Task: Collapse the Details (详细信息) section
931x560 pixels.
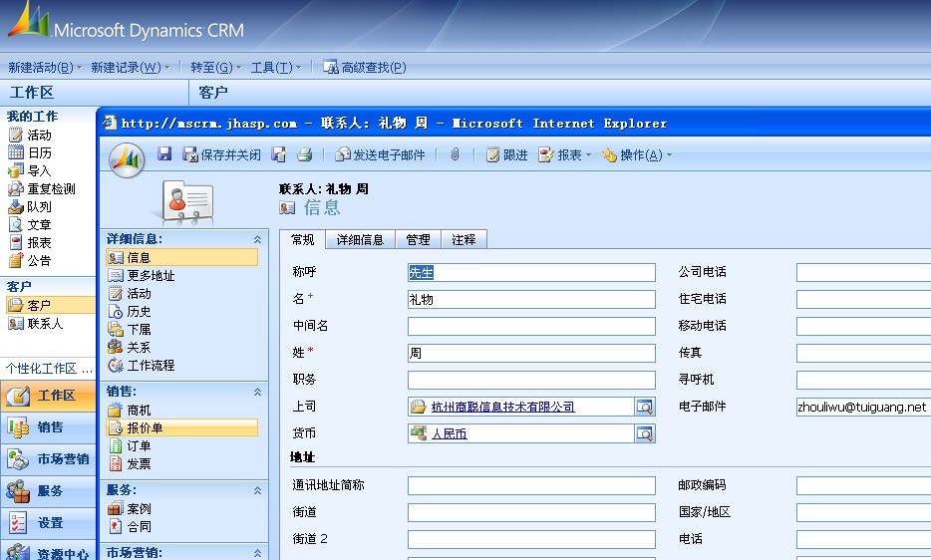Action: 258,239
